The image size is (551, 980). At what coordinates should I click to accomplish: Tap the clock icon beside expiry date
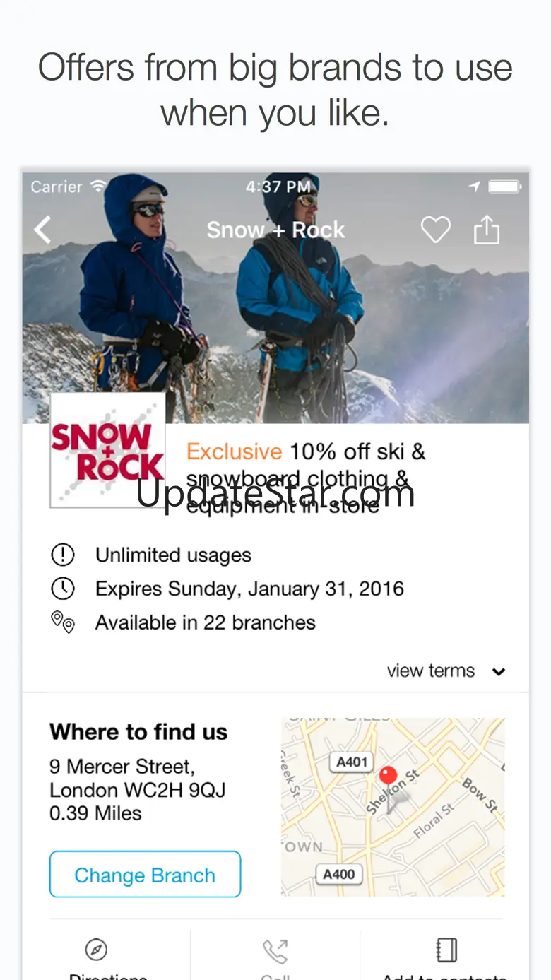[63, 589]
